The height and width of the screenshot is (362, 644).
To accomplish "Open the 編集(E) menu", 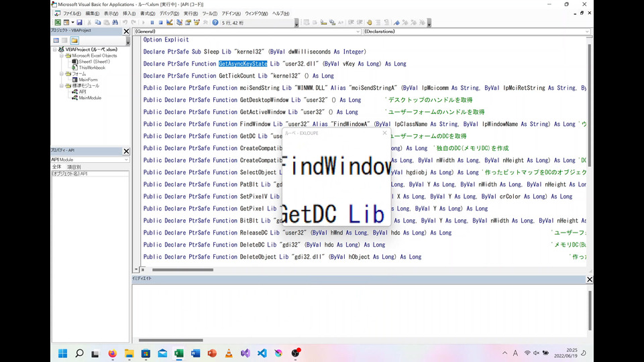I will (x=92, y=13).
